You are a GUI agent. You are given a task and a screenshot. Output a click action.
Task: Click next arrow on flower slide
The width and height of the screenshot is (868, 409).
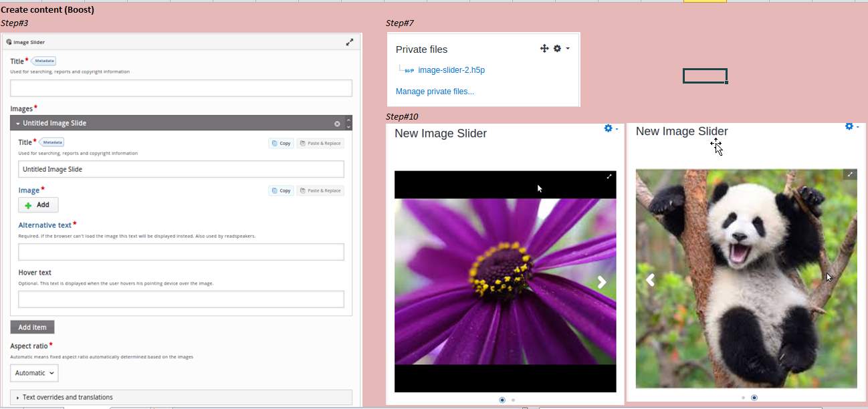[x=602, y=282]
